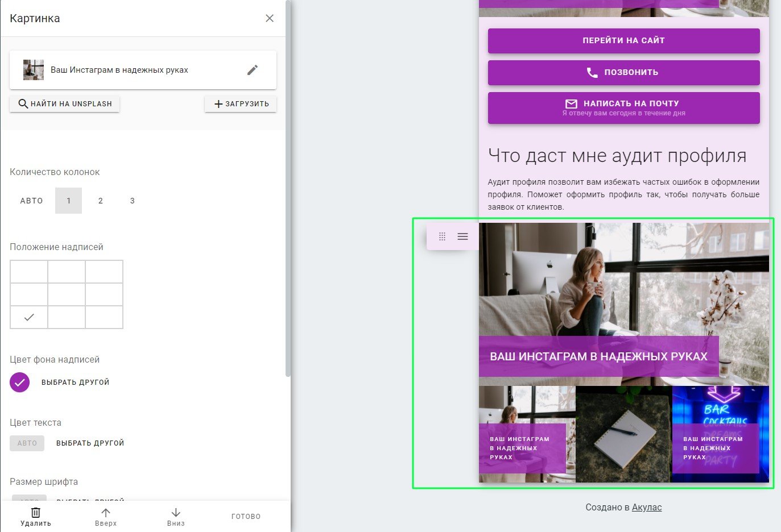Click ГОТОВО to finish editing
This screenshot has height=532, width=781.
[246, 517]
